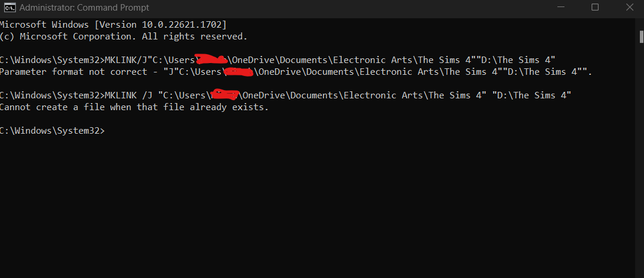The image size is (644, 278).
Task: Click the scrollbar down arrow
Action: (640, 273)
